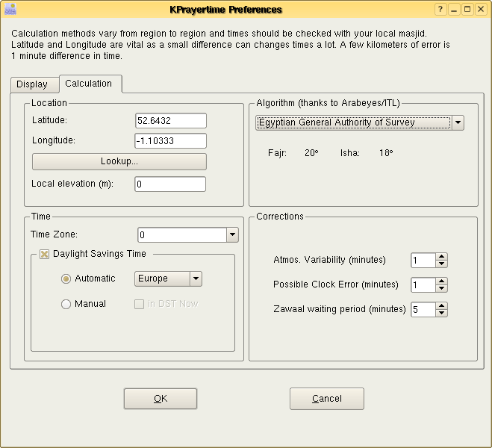Select the Calculation tab

pyautogui.click(x=89, y=84)
